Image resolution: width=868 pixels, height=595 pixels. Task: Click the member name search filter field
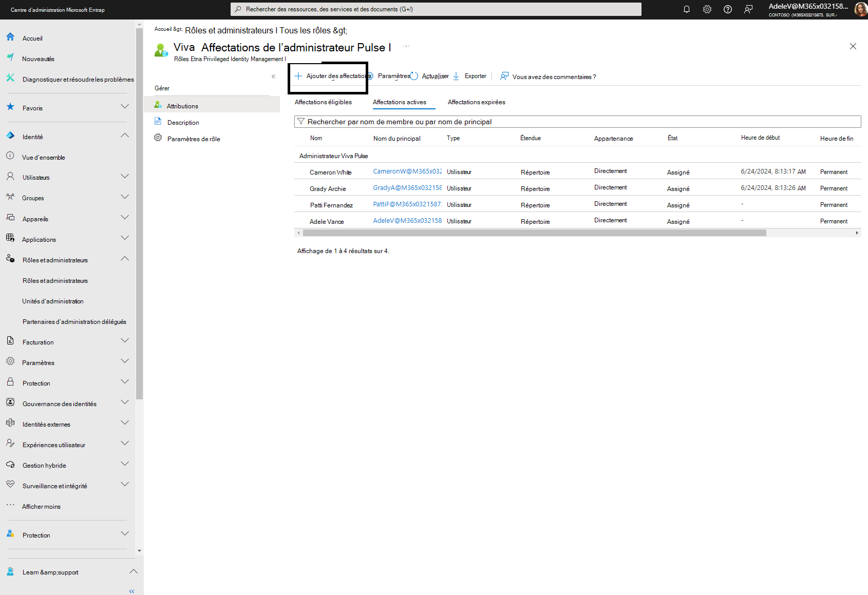tap(577, 122)
